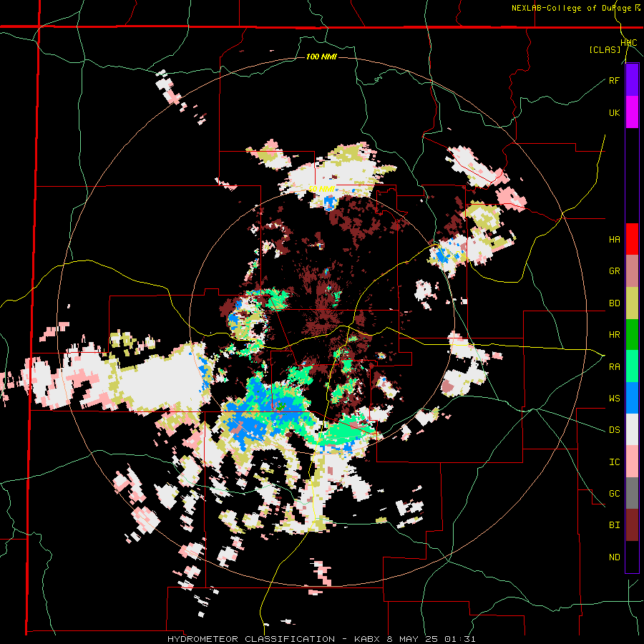Click the [CLAS] legend header
The height and width of the screenshot is (644, 644).
pos(605,49)
